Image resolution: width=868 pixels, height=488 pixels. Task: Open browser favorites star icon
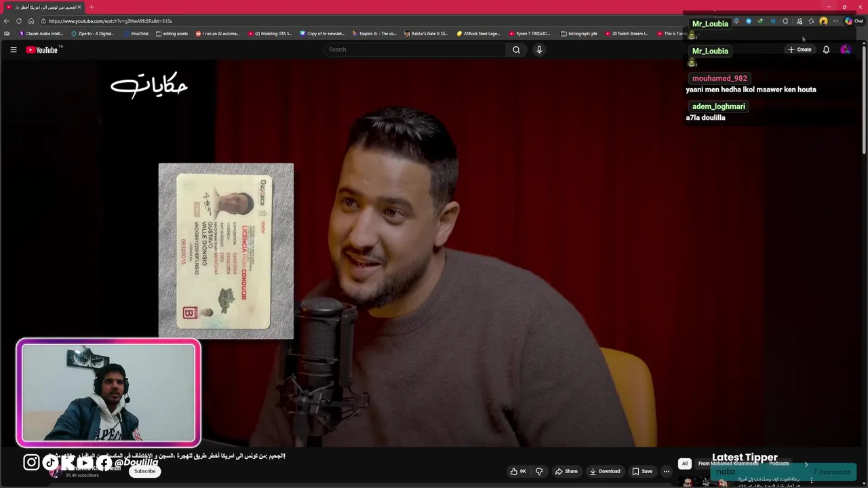click(811, 21)
